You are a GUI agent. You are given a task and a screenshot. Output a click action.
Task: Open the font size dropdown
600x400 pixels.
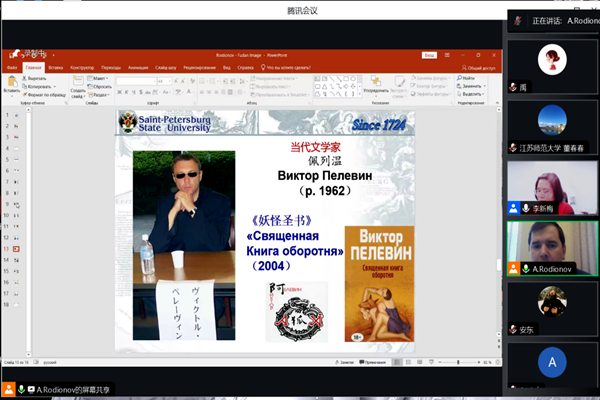pos(170,81)
